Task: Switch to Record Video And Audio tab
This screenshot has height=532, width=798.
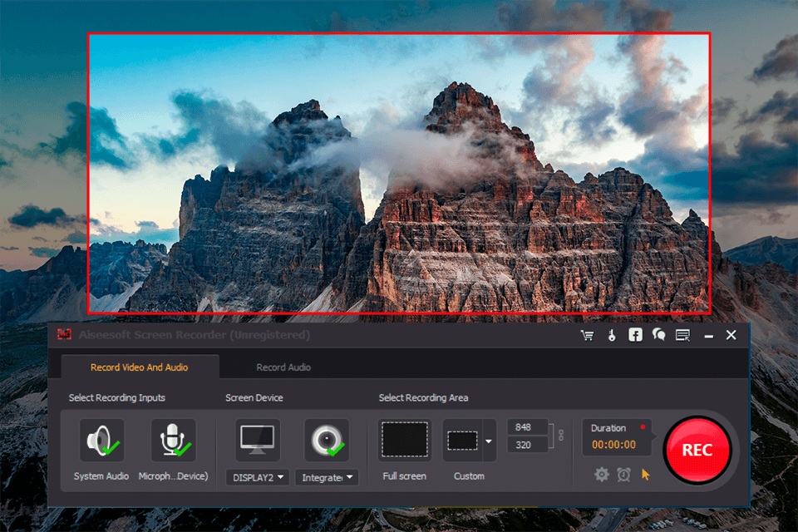Action: pyautogui.click(x=140, y=367)
